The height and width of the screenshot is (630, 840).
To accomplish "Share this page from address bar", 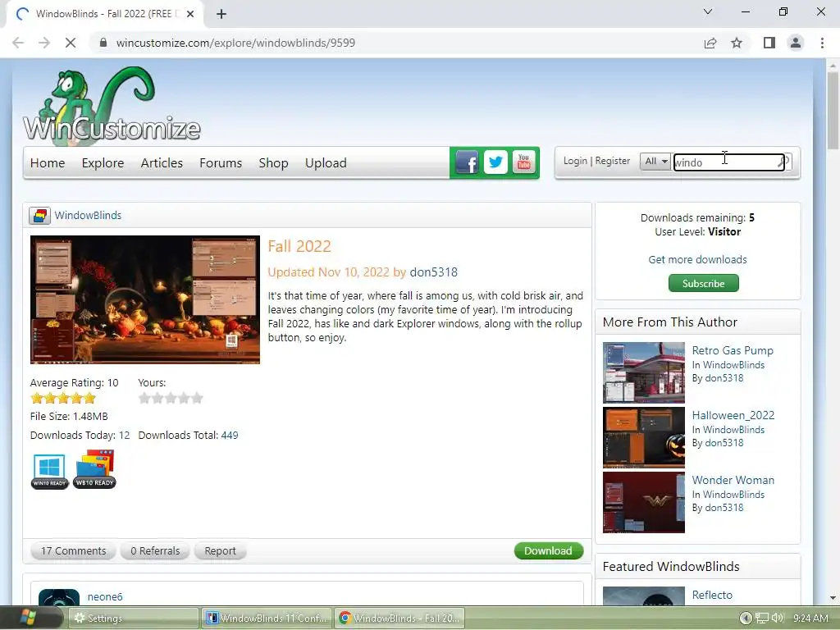I will 710,43.
